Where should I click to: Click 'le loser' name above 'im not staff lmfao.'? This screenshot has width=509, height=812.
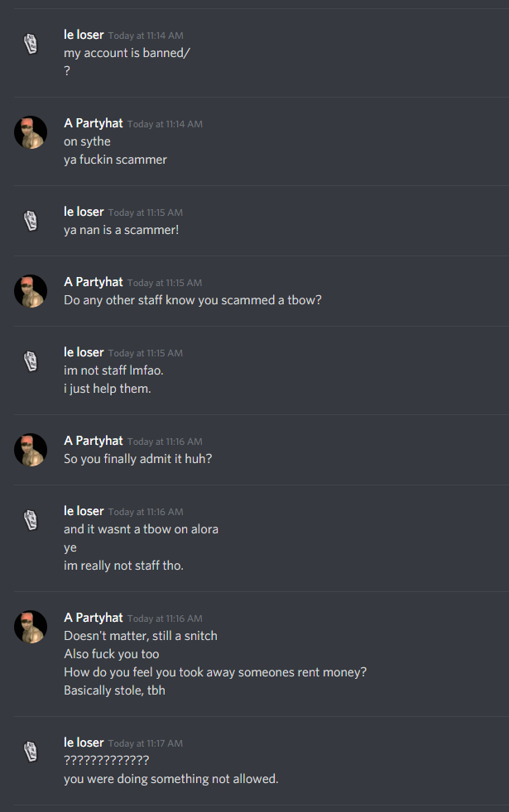(x=84, y=352)
